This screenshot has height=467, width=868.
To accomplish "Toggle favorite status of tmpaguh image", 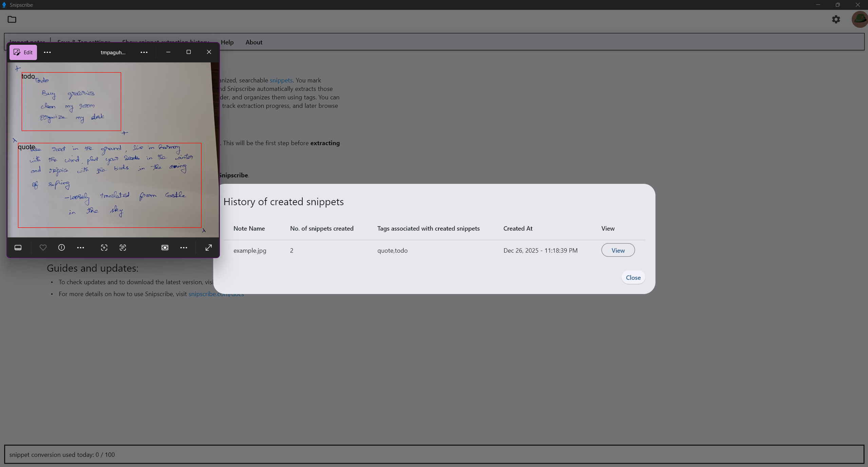I will (x=43, y=248).
